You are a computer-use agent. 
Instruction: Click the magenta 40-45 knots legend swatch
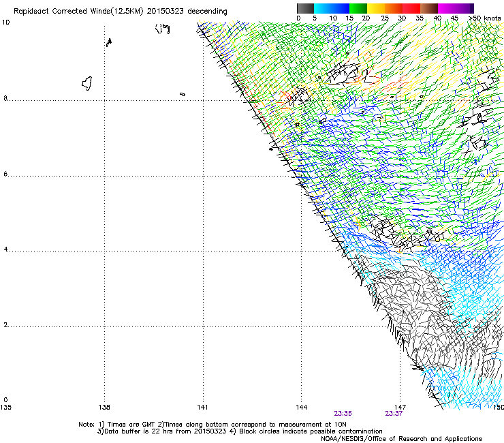447,8
